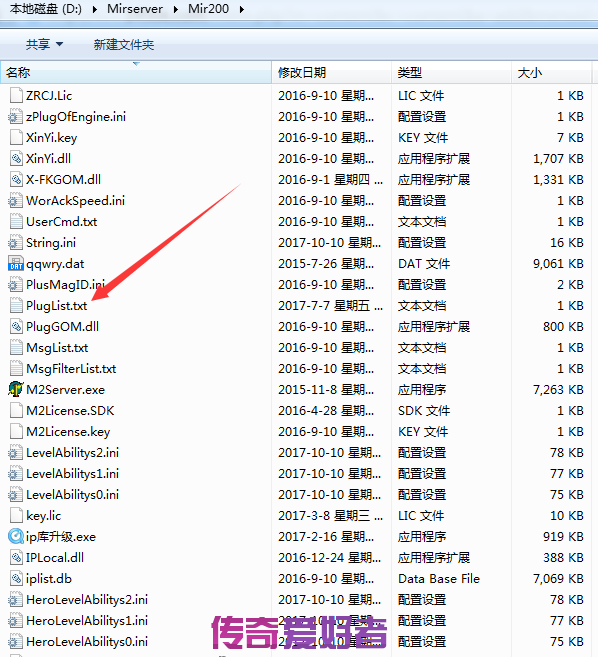598x657 pixels.
Task: Select the ip库升级.exe application icon
Action: (16, 536)
